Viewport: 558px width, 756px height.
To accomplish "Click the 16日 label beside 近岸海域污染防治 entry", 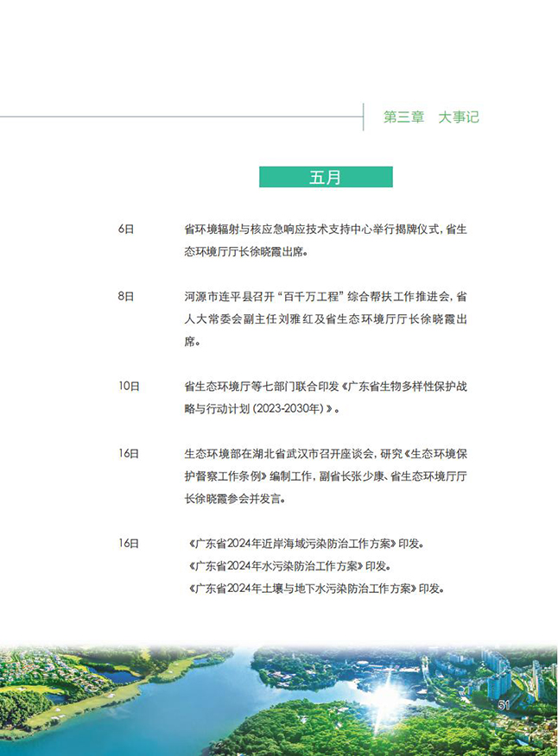I will pos(129,544).
